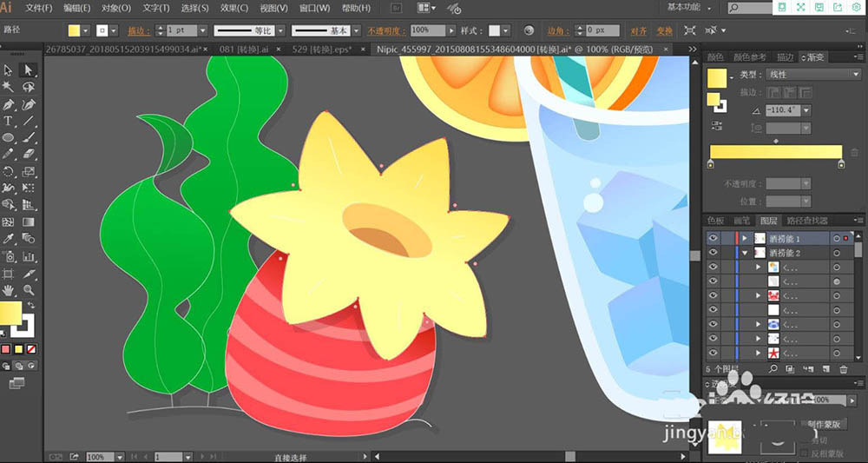Open the gradient angle dropdown
This screenshot has height=463, width=868.
click(805, 110)
